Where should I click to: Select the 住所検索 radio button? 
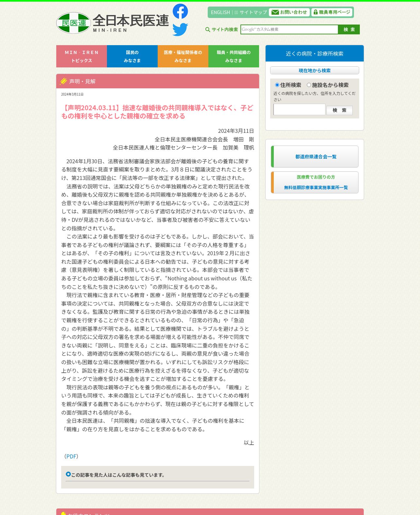[277, 85]
